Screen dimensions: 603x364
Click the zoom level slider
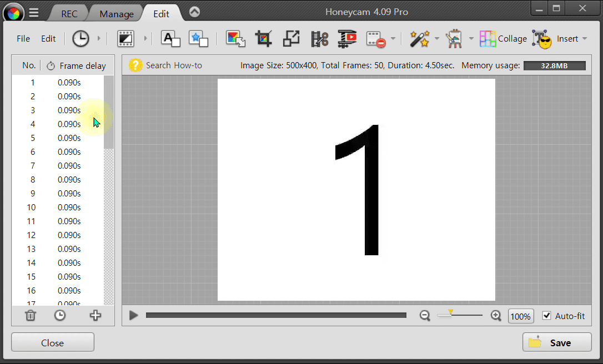click(460, 315)
